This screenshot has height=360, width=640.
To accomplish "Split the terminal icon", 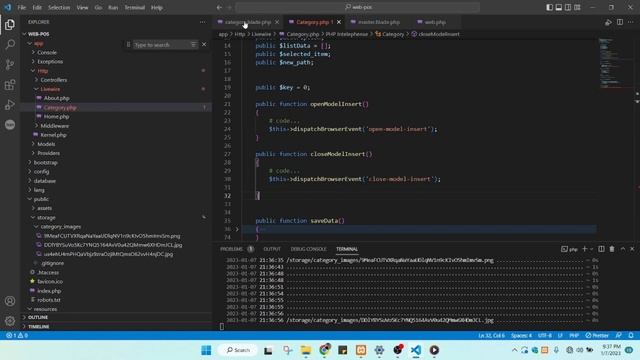I will click(x=601, y=249).
